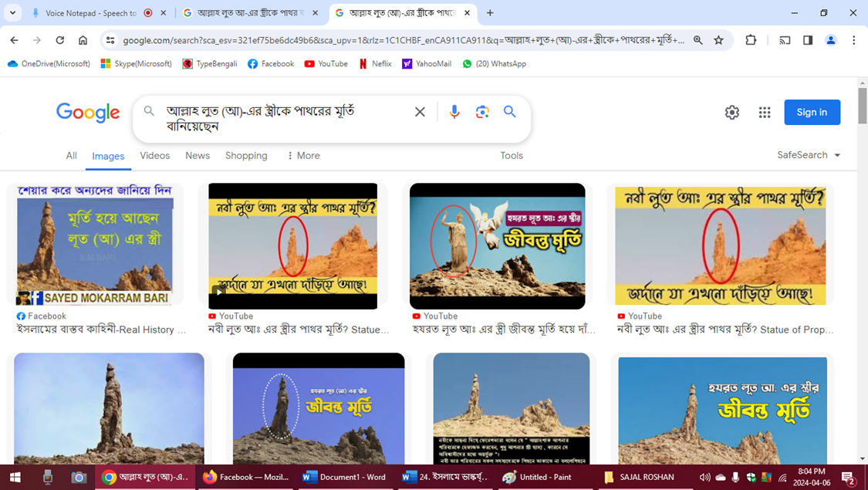
Task: Adjust volume via the speaker icon
Action: pos(704,477)
